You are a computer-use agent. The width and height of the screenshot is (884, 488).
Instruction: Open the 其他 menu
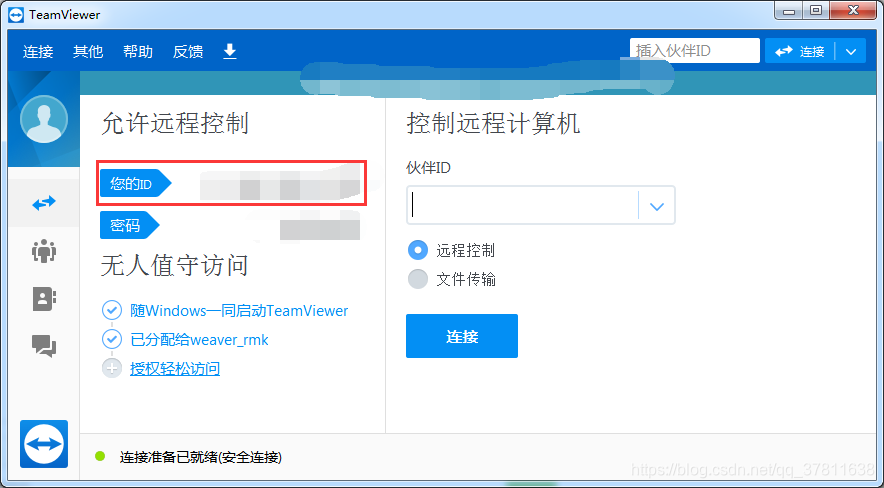(88, 52)
